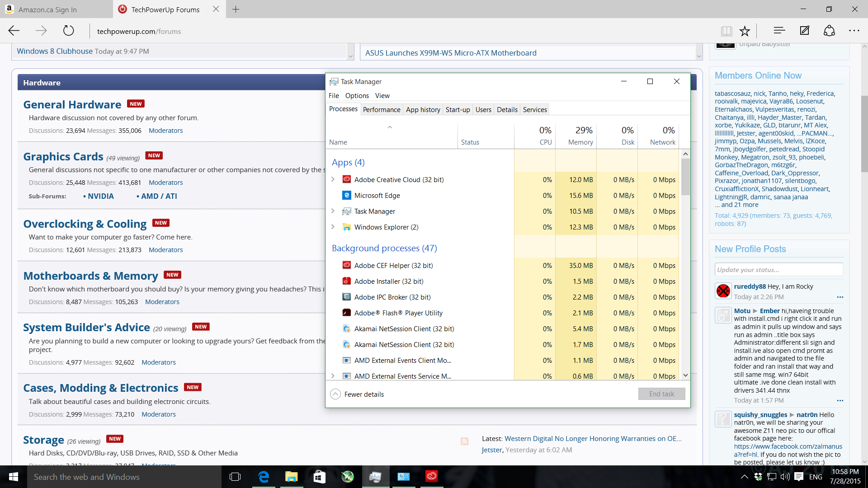This screenshot has height=488, width=868.
Task: Switch to the App history tab
Action: (x=423, y=109)
